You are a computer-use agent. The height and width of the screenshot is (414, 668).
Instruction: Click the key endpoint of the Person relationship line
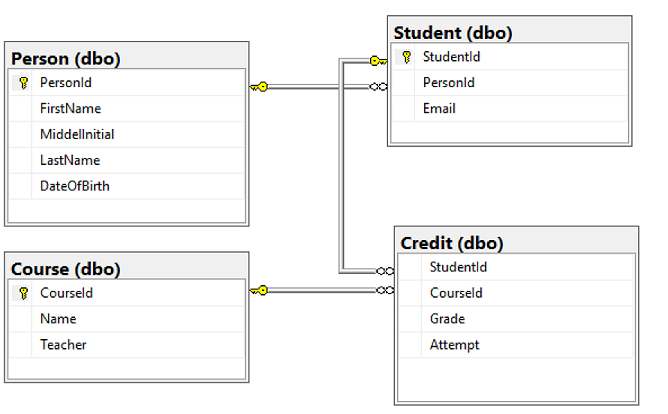coord(259,87)
